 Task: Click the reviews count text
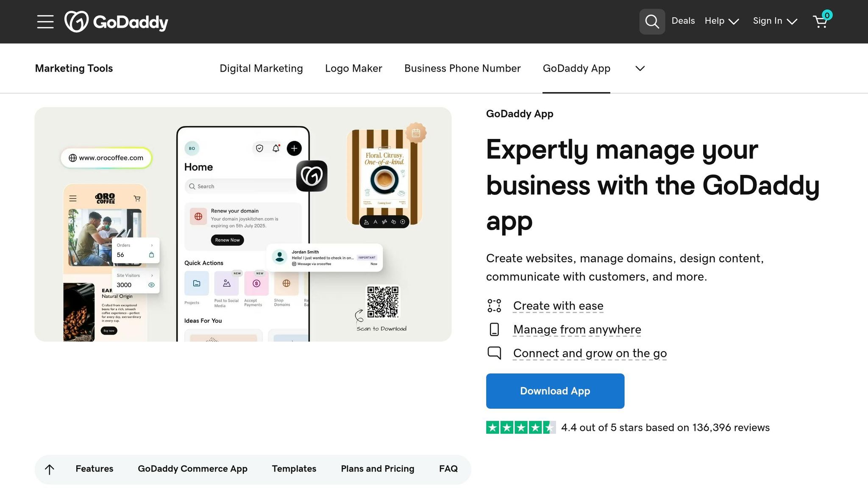tap(665, 427)
